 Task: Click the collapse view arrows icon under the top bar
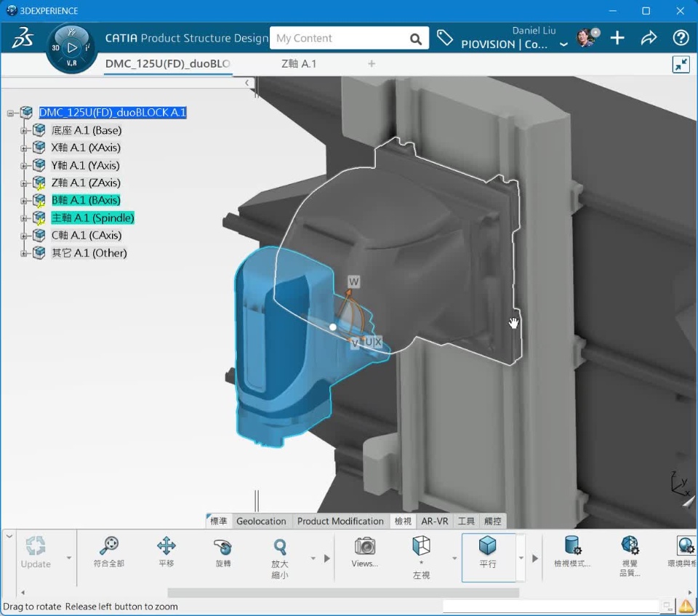681,65
